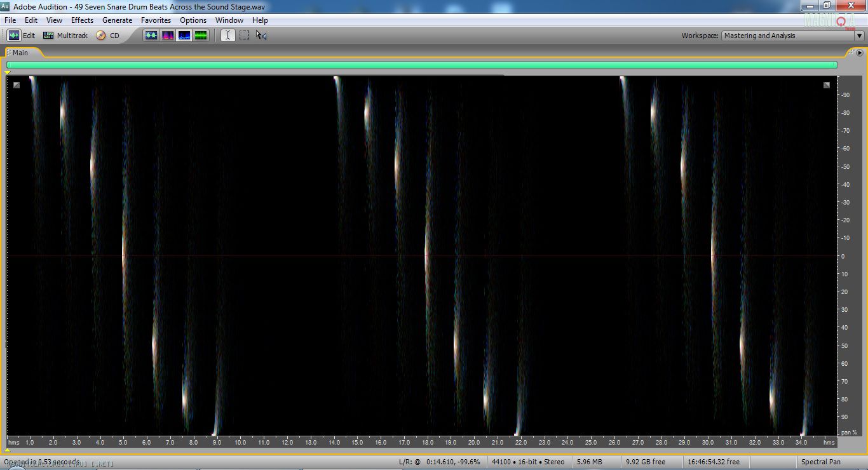Switch to CD view

(107, 36)
